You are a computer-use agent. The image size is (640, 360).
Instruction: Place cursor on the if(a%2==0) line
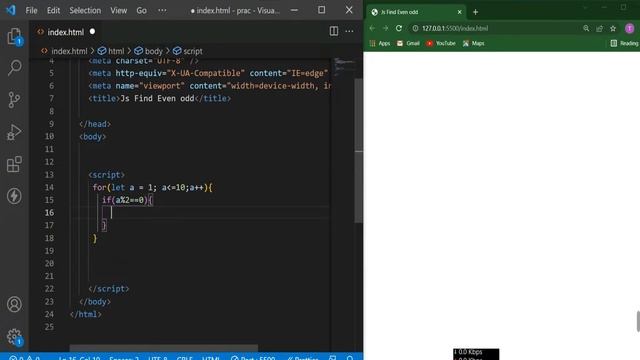127,200
